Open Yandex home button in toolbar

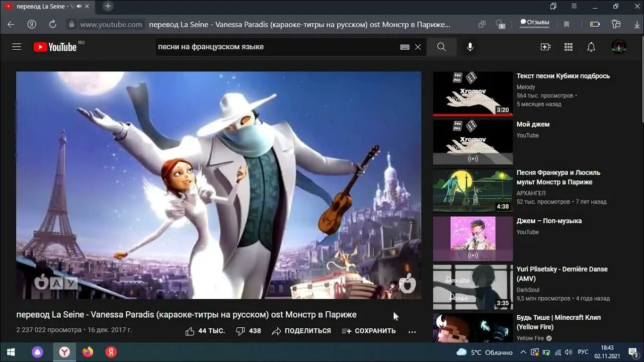point(32,24)
